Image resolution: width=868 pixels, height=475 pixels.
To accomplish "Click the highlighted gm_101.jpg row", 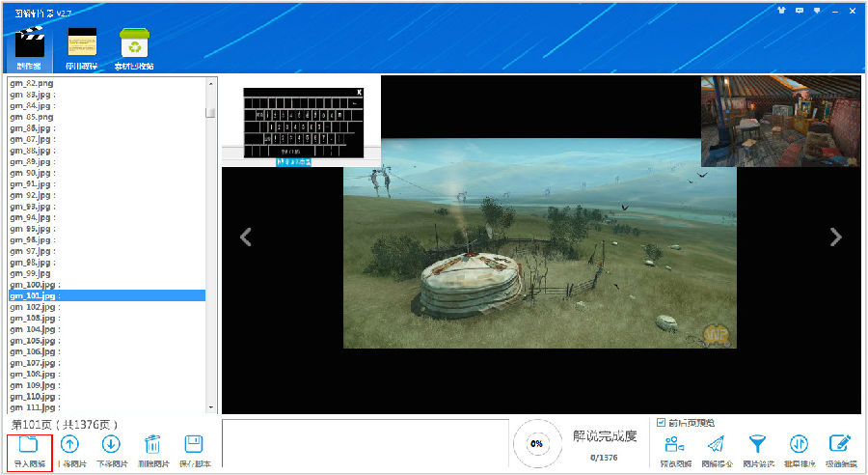I will point(107,295).
